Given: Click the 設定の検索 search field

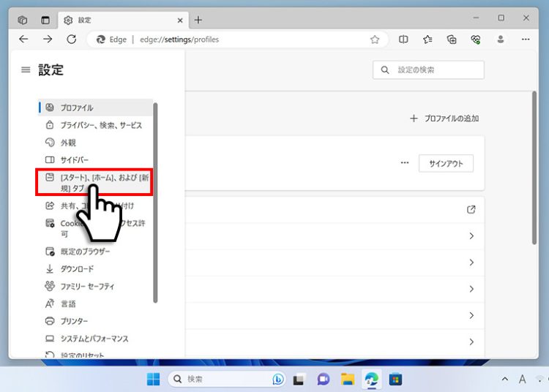Looking at the screenshot, I should point(428,70).
